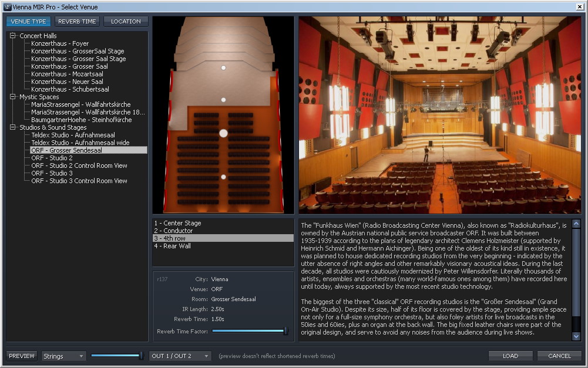The image size is (588, 368).
Task: Select MariaStrassengel - Wallfahrtskirche 18... venue
Action: click(88, 112)
